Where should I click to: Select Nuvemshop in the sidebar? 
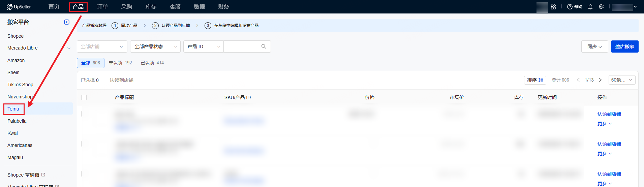tap(20, 97)
